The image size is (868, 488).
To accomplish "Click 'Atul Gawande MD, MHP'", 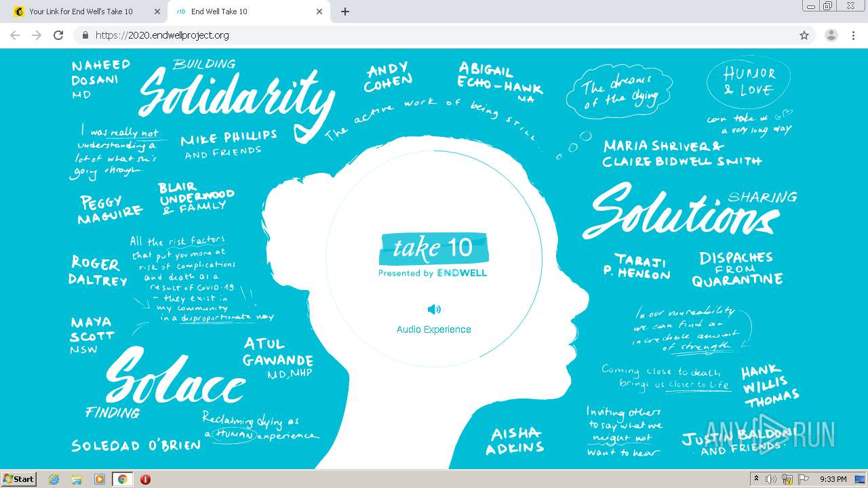I will [x=278, y=358].
